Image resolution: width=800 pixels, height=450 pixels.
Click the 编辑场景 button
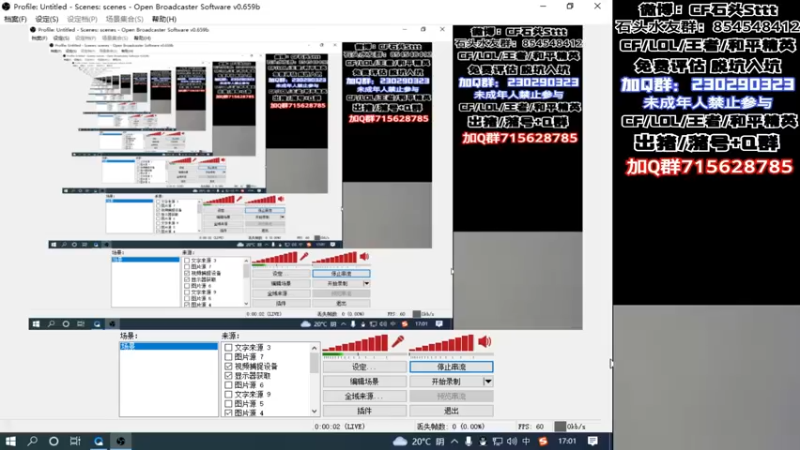(365, 382)
